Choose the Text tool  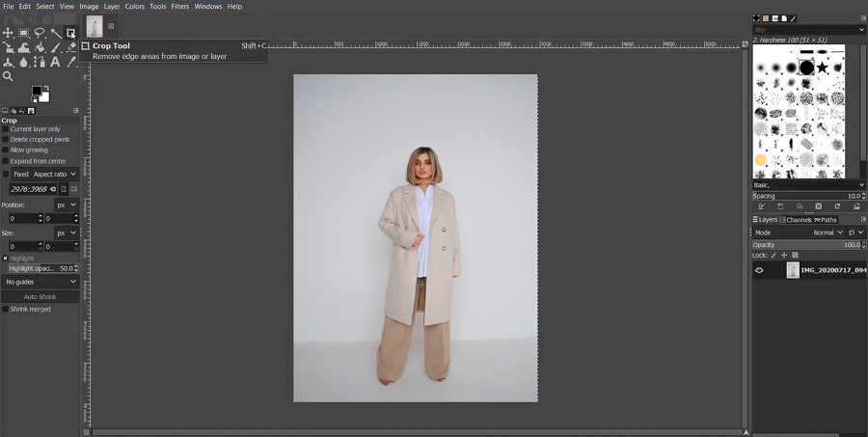click(56, 62)
